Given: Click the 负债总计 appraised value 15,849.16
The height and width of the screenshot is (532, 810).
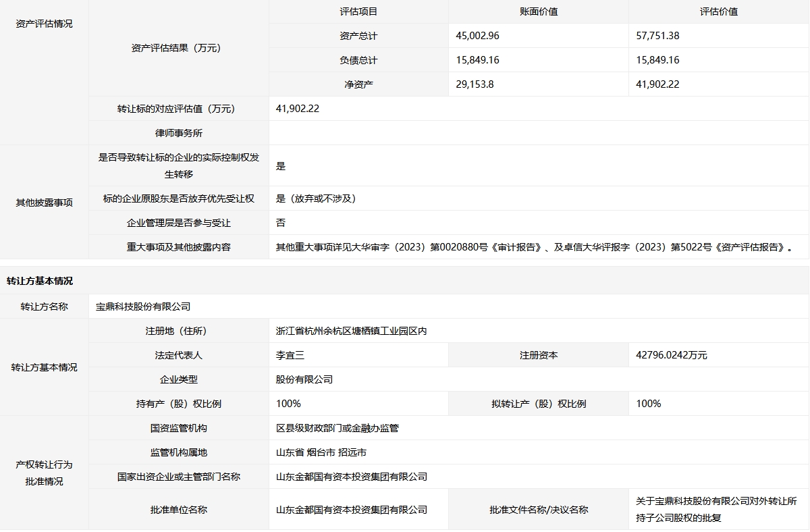Looking at the screenshot, I should pos(657,60).
